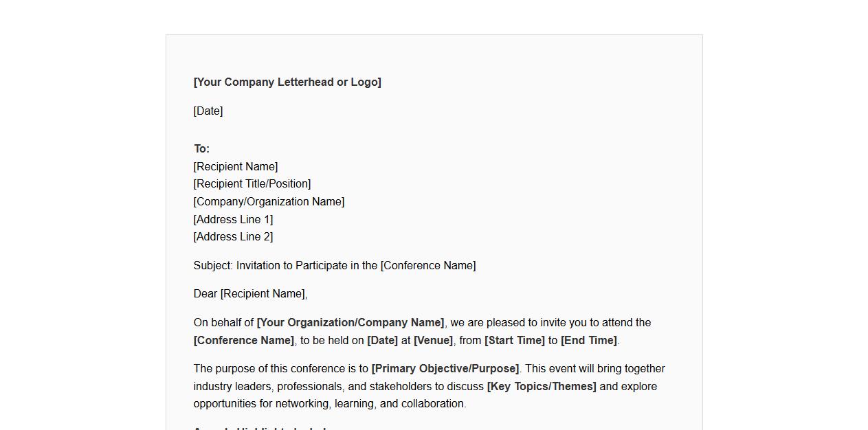
Task: Click the [Company/Organization Name] placeholder
Action: tap(269, 202)
